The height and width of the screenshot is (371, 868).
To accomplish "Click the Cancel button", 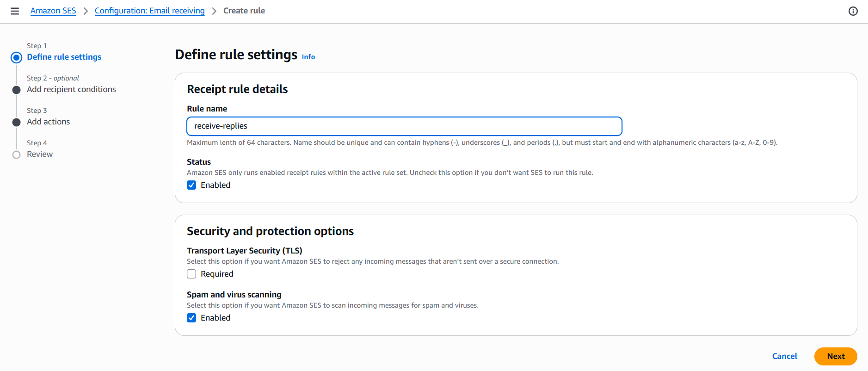I will [x=785, y=356].
